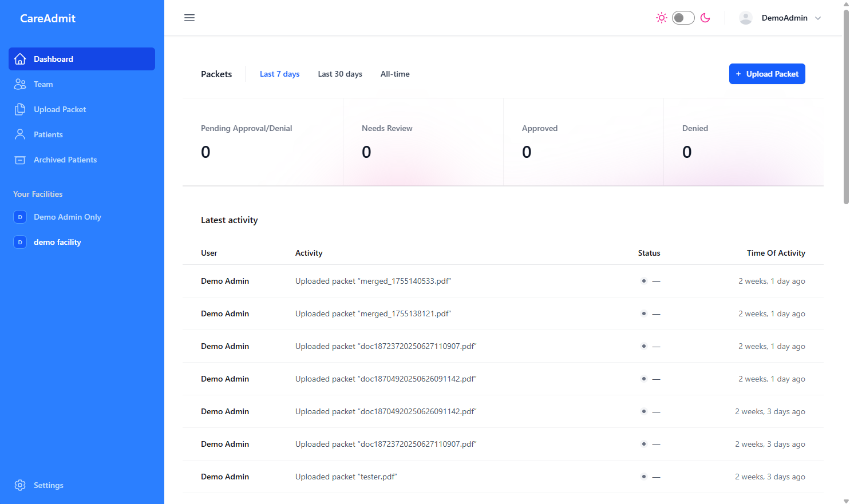Click the Archived Patients box icon
Screen dimensions: 850x504
(20, 160)
